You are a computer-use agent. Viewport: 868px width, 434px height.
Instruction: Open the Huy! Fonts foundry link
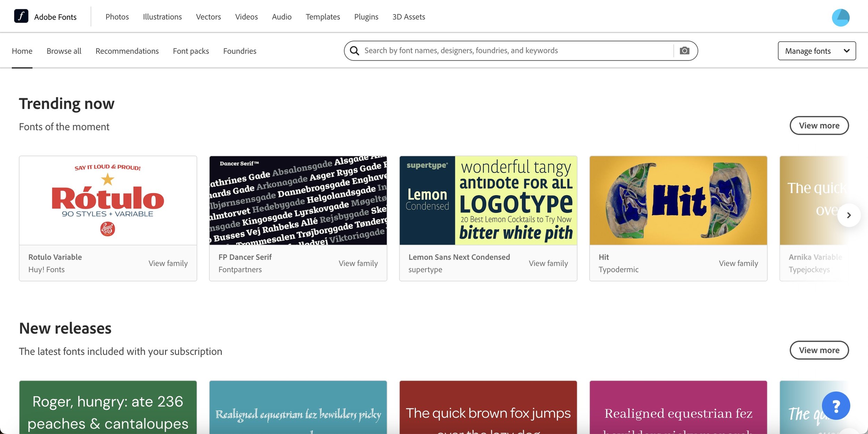tap(46, 269)
